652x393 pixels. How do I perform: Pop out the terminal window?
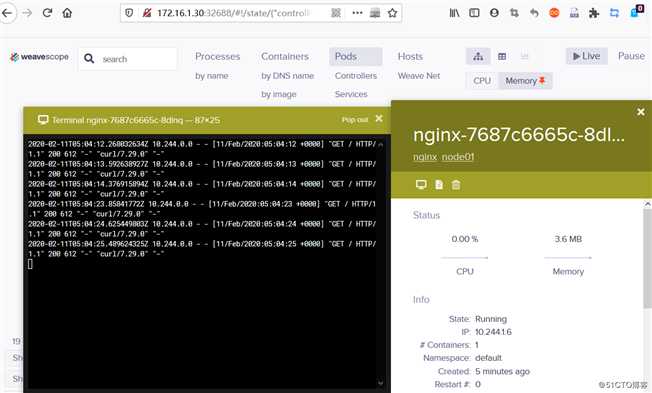[355, 120]
